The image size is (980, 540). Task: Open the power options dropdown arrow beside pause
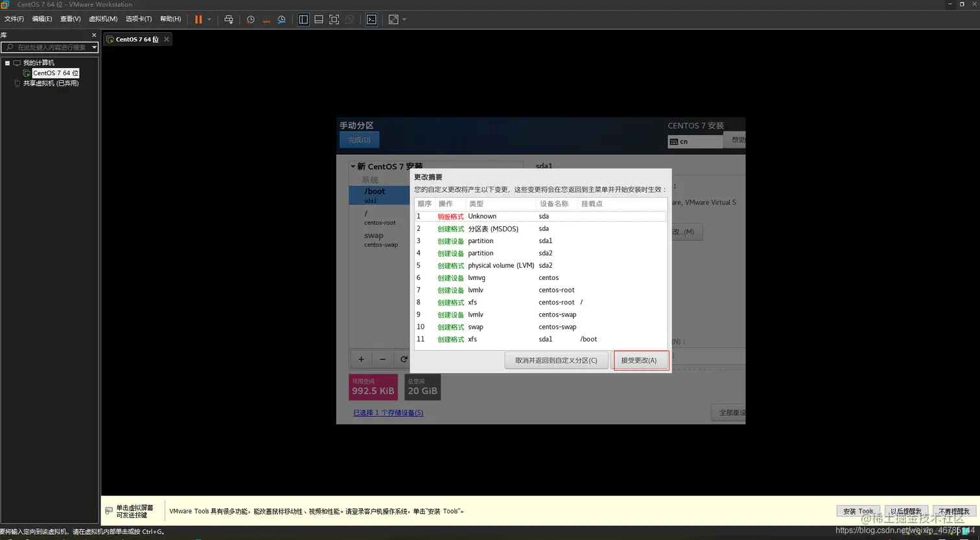click(209, 19)
